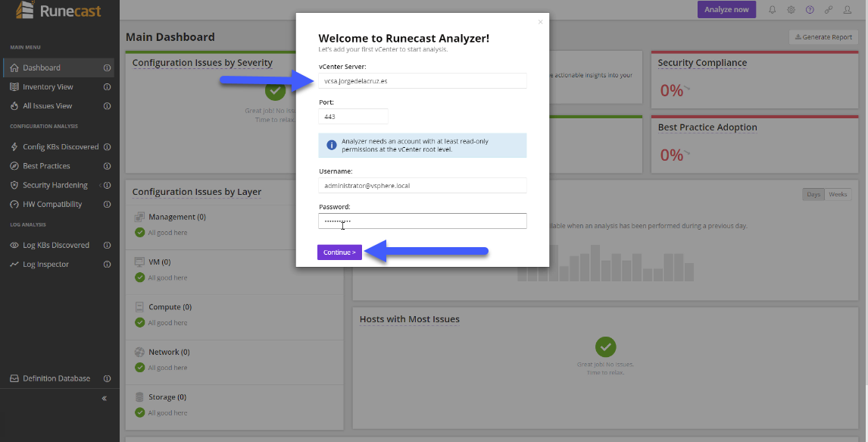This screenshot has width=868, height=442.
Task: Click info icon next to Security Hardening
Action: [108, 185]
